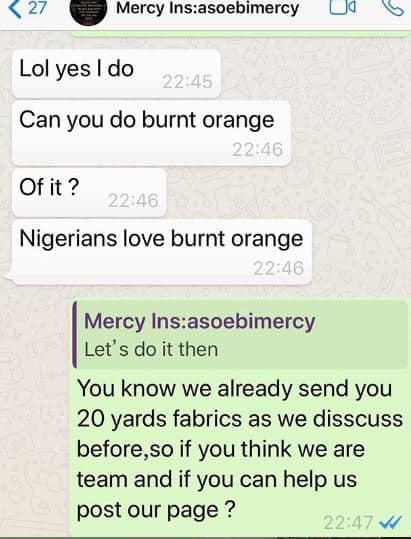Select 'Nigerians love burnt orange' message
Screen dimensions: 411x539
pyautogui.click(x=162, y=252)
